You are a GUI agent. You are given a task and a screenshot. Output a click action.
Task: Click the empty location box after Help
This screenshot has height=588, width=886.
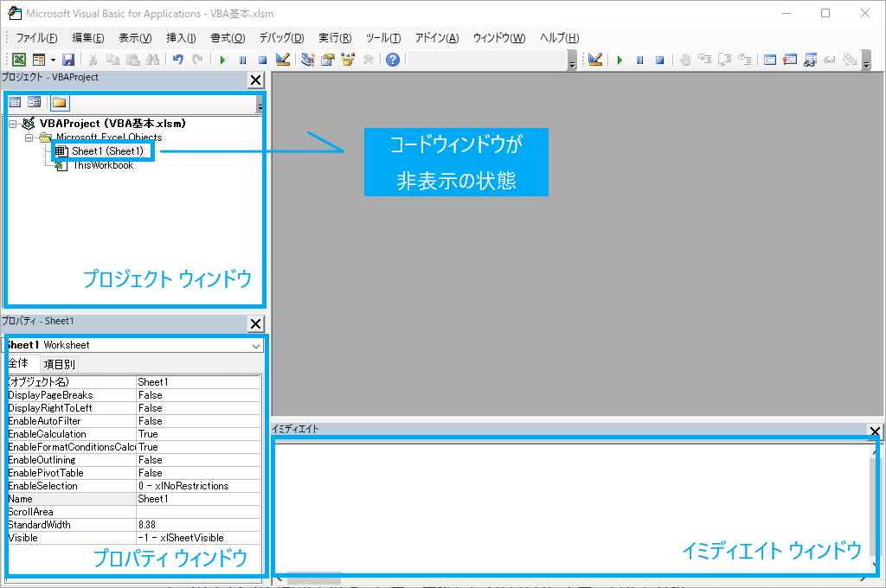pos(487,60)
